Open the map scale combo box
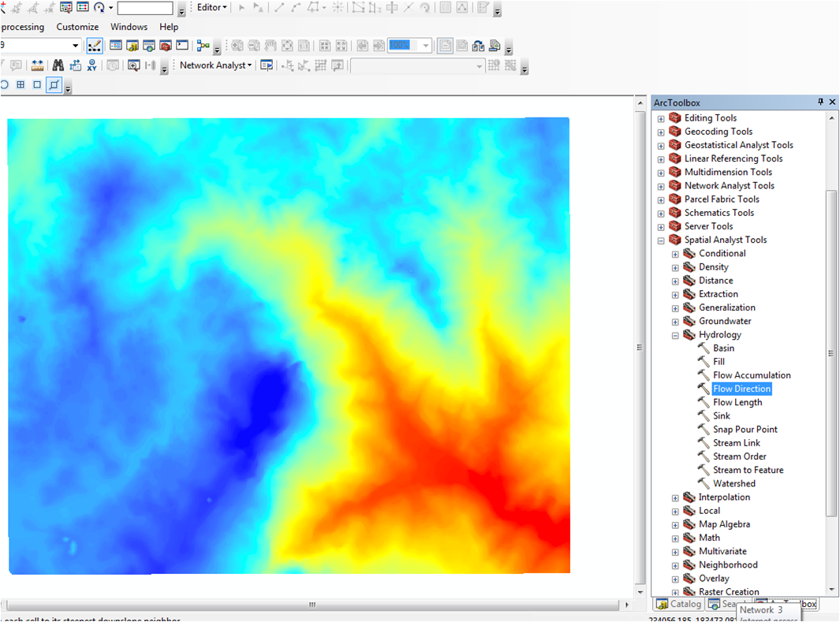The height and width of the screenshot is (622, 840). [75, 45]
